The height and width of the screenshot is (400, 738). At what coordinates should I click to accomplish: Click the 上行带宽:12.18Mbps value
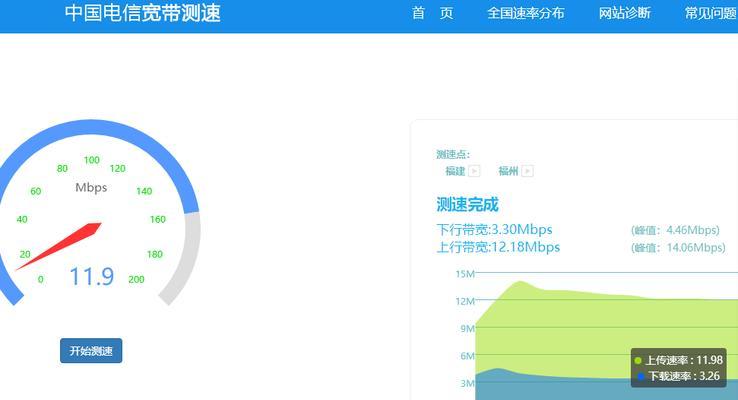coord(498,247)
